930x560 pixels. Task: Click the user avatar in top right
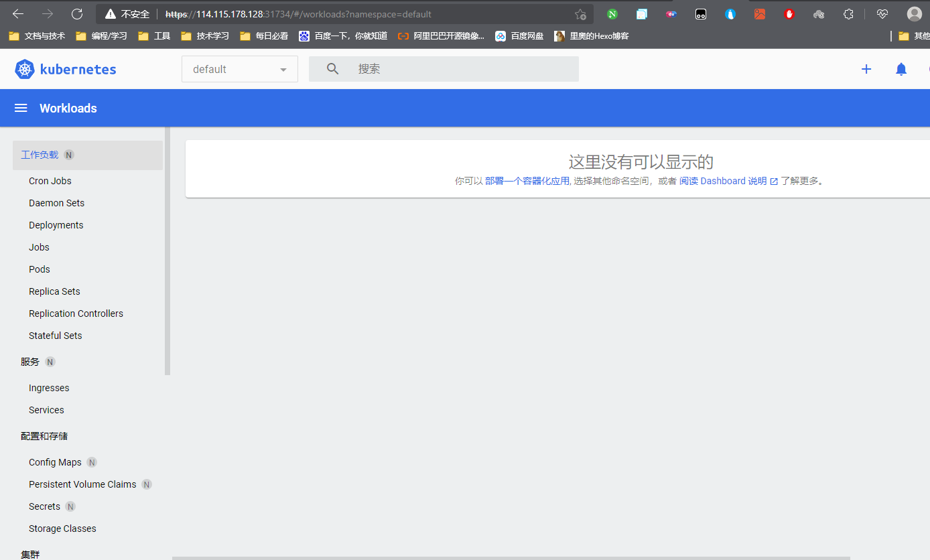pos(914,13)
